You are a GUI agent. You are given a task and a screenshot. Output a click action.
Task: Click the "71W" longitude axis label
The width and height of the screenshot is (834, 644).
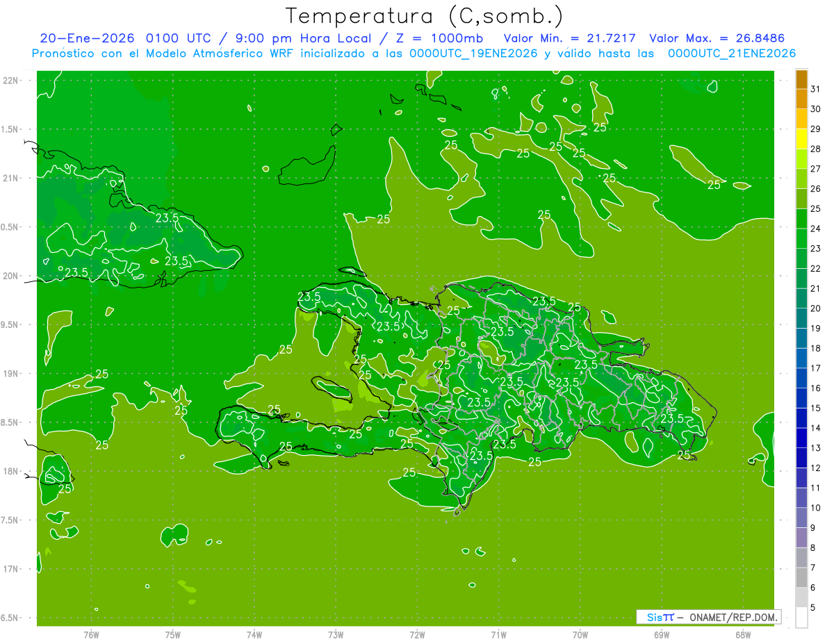(x=498, y=634)
